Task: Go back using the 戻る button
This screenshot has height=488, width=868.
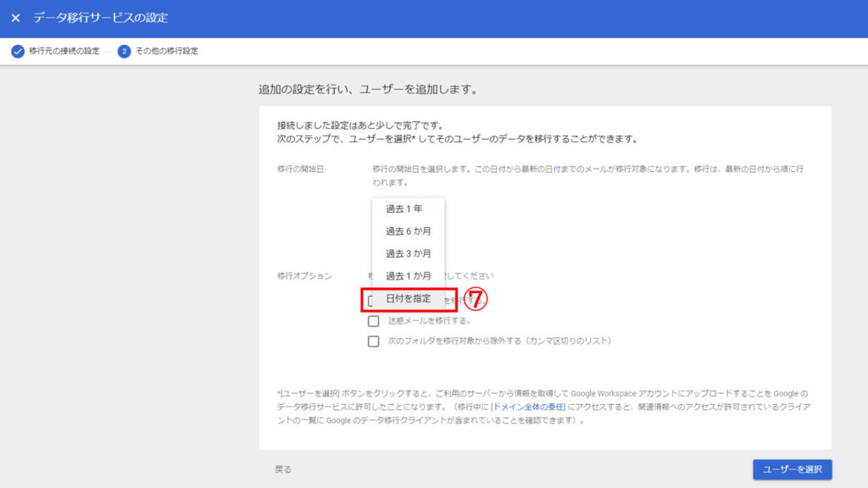Action: pos(283,469)
